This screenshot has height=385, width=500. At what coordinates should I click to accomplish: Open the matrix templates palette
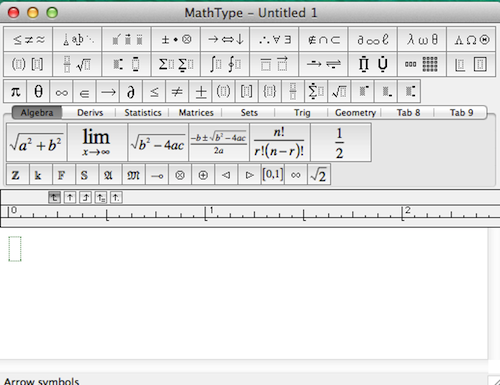(x=422, y=64)
